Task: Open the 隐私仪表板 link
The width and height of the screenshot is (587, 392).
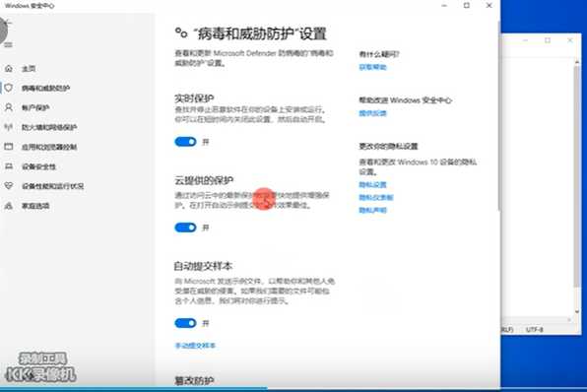Action: click(376, 197)
